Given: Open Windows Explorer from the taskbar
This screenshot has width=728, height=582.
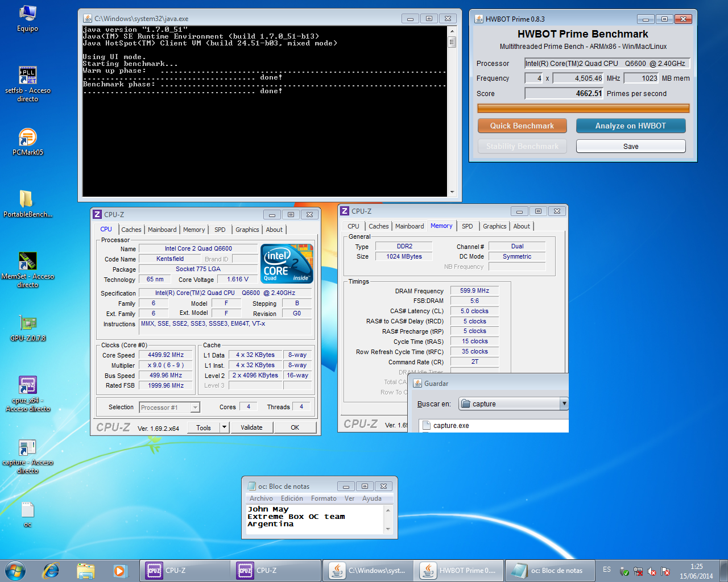Looking at the screenshot, I should tap(85, 570).
